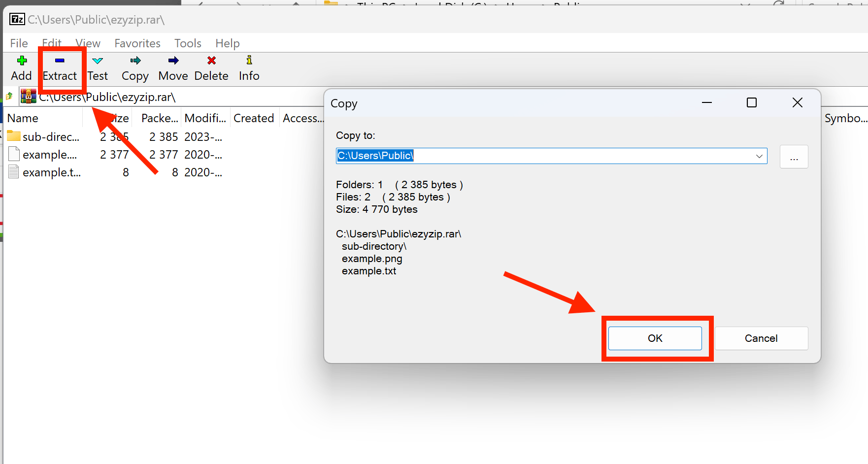The image size is (868, 464).
Task: Sort files by the Name column header
Action: (23, 118)
